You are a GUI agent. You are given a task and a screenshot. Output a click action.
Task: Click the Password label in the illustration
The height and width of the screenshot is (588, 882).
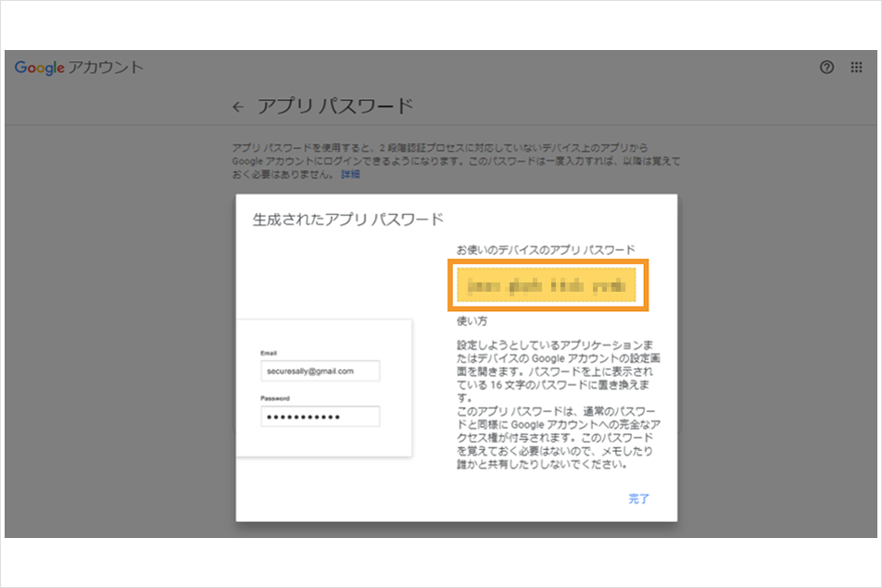[x=275, y=398]
